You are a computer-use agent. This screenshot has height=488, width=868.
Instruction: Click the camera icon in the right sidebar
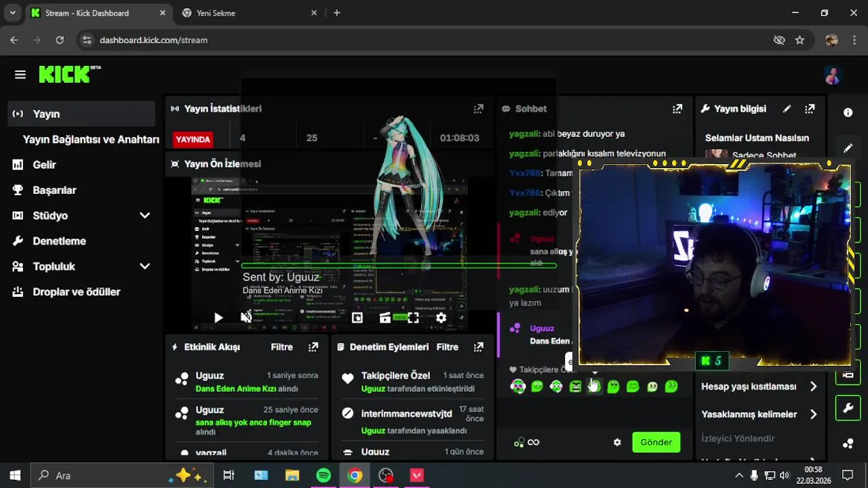coord(848,375)
